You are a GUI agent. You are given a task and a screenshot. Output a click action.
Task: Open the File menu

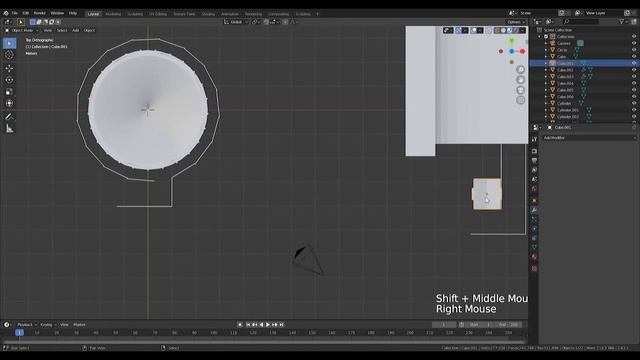pos(15,13)
